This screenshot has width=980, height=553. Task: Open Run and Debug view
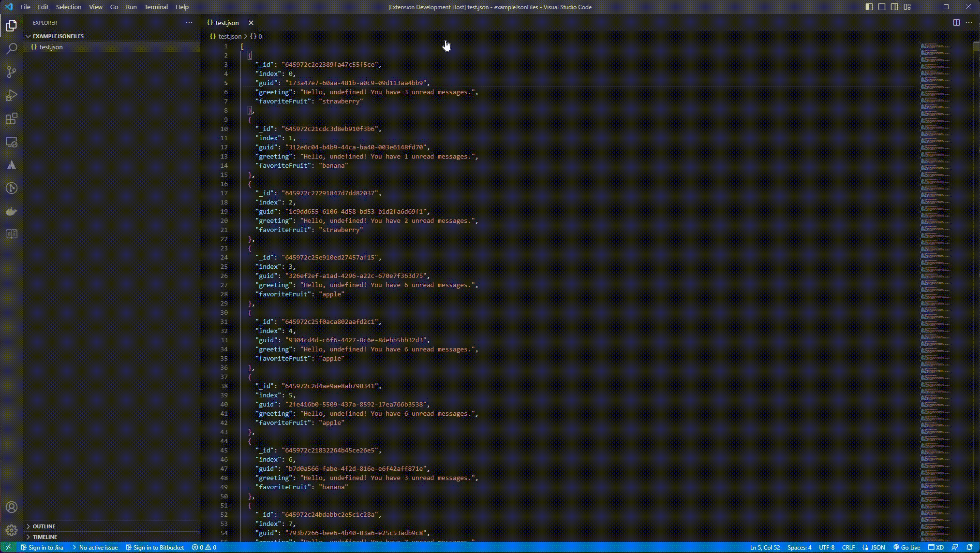click(x=12, y=95)
